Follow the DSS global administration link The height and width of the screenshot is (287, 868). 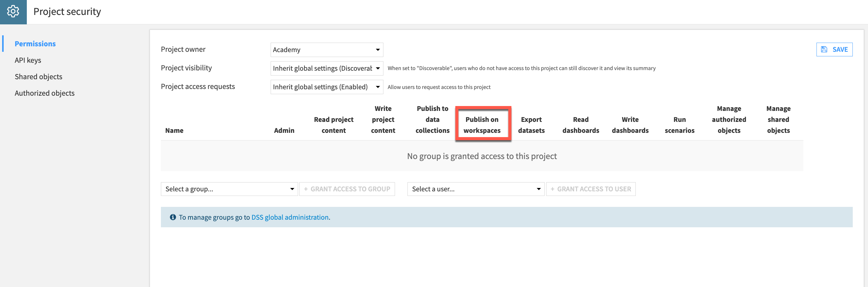[290, 217]
